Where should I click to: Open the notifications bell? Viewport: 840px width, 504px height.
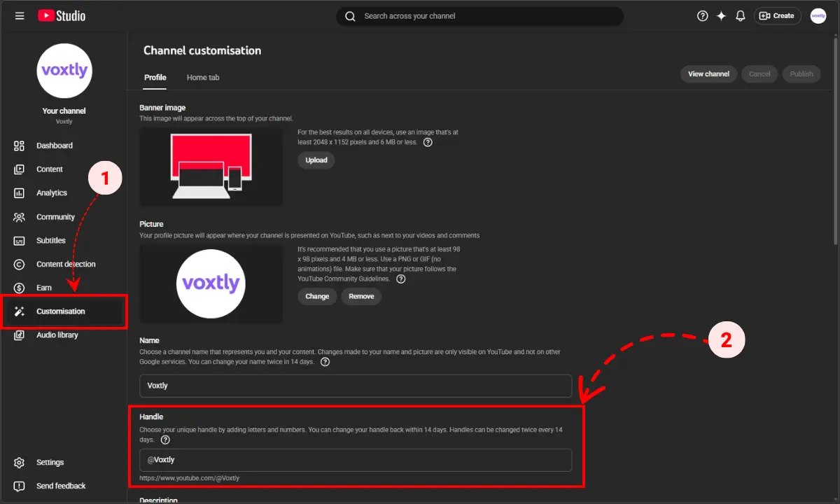740,16
